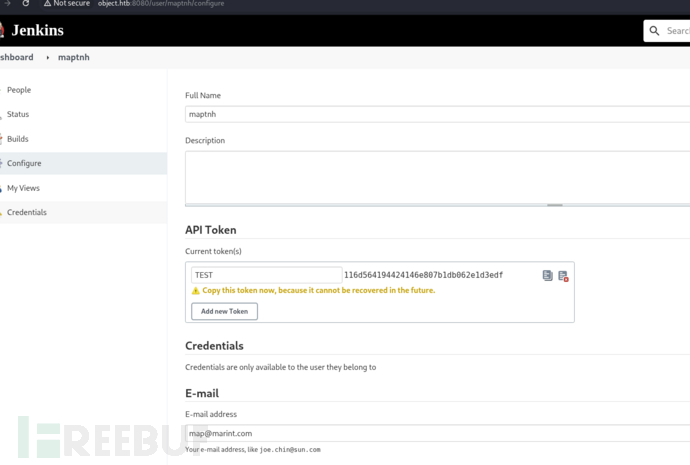Click the Not secure warning icon
Viewport: 690px width, 465px height.
click(x=47, y=4)
